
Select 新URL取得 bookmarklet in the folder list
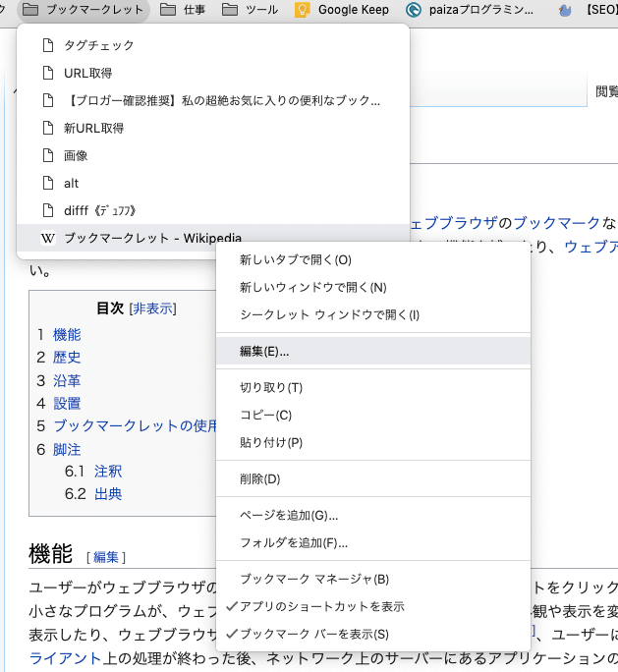coord(93,128)
